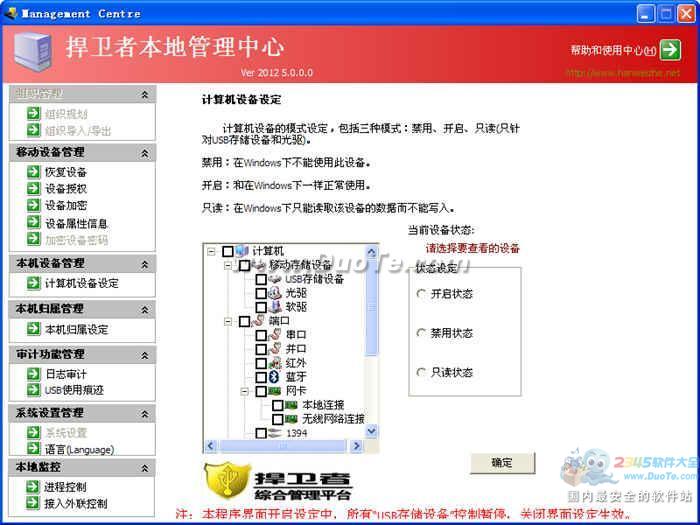Select the 禁用状态 radio button
The width and height of the screenshot is (700, 525).
(421, 333)
